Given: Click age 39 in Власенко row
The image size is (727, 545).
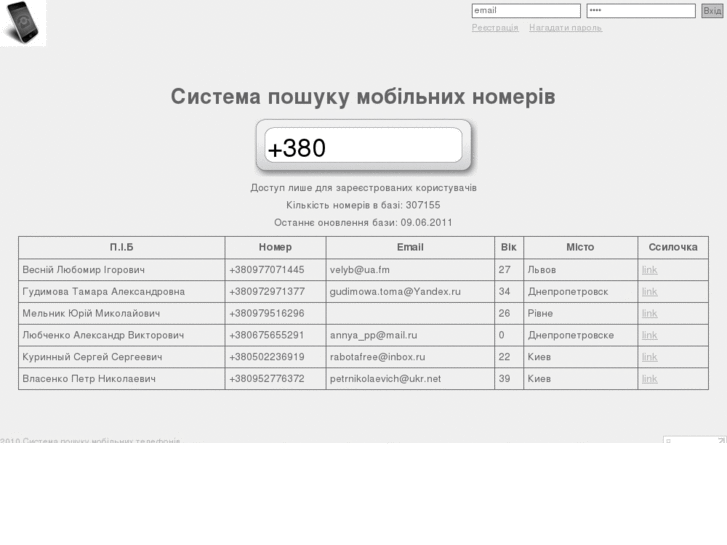Looking at the screenshot, I should (504, 379).
